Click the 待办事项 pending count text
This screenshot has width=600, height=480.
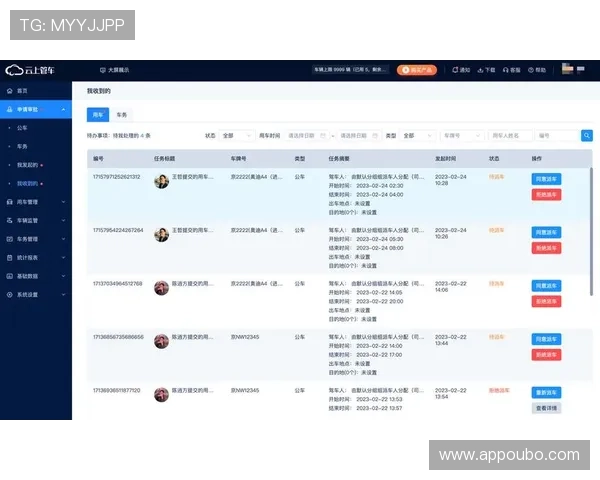(119, 136)
